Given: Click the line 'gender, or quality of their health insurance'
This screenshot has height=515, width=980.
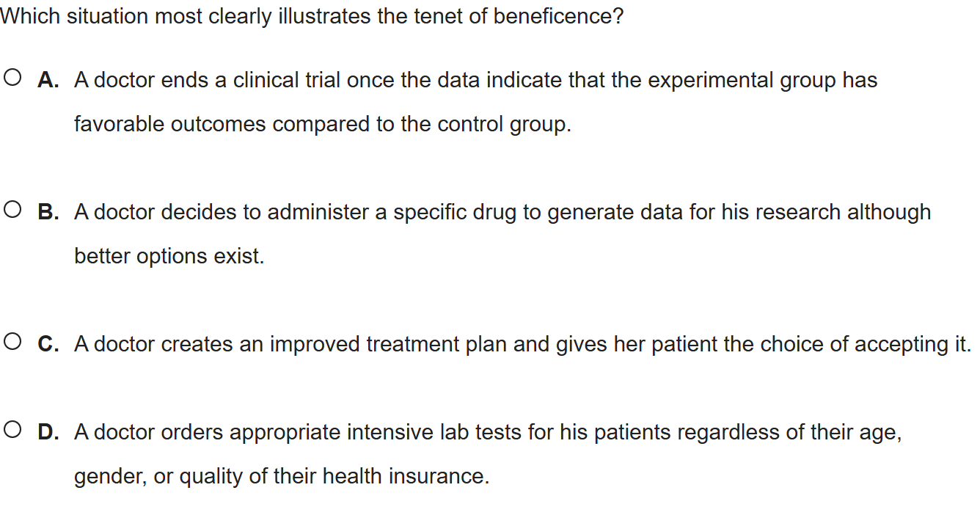Looking at the screenshot, I should point(281,477).
